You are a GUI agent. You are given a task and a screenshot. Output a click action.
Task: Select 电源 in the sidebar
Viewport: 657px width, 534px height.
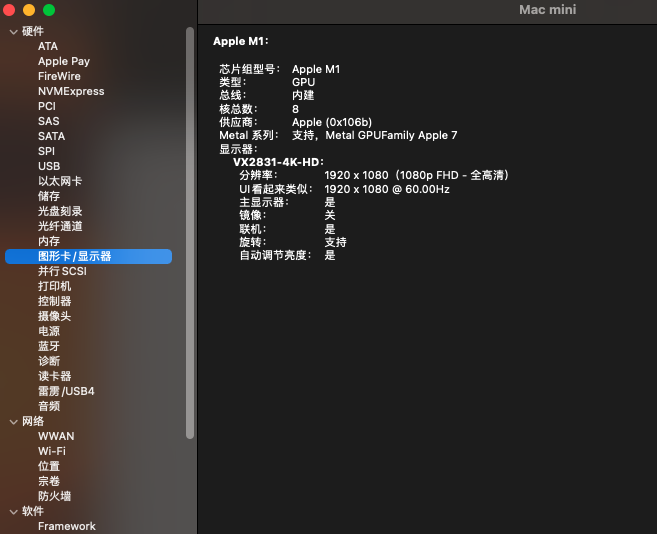pyautogui.click(x=49, y=332)
